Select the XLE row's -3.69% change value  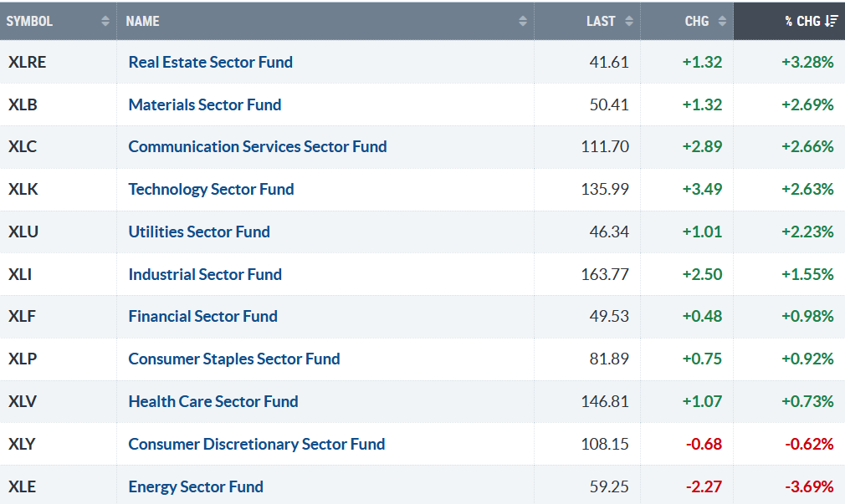pos(809,486)
